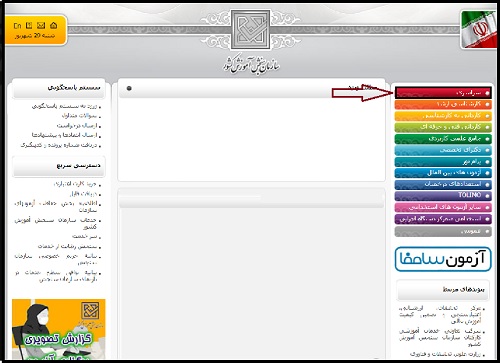Open the آزمون سامفا banner
500x363 pixels.
pyautogui.click(x=443, y=259)
